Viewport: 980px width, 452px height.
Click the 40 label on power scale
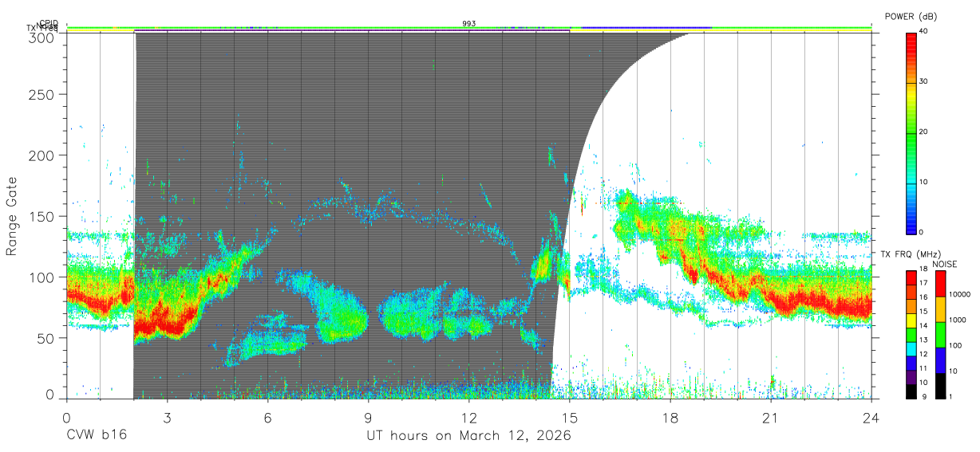[x=923, y=32]
